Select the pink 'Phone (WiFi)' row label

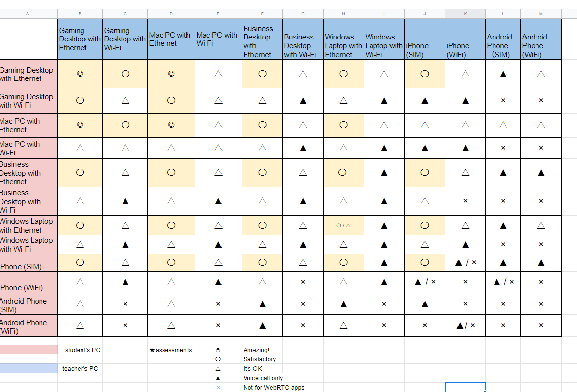click(x=29, y=282)
